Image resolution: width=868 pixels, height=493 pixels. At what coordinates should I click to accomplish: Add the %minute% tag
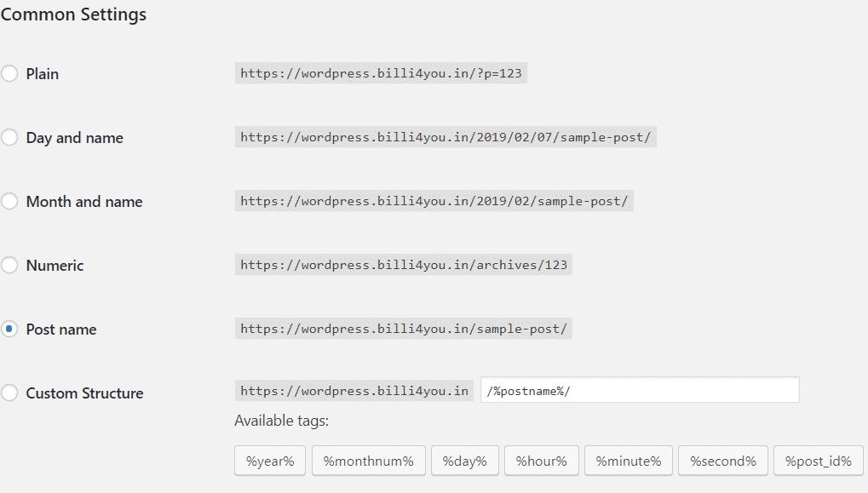point(629,461)
